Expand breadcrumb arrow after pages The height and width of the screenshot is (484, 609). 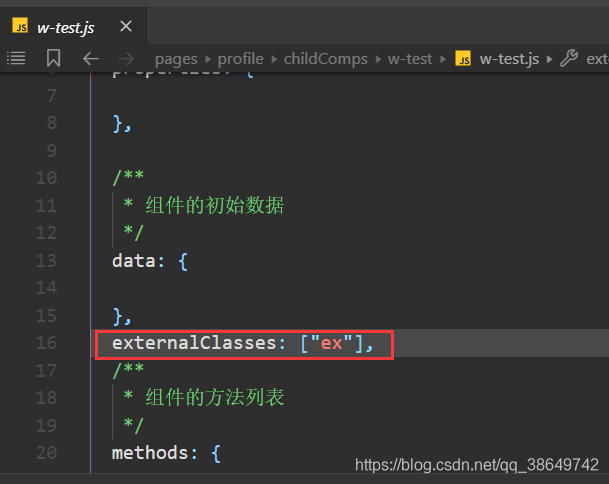pos(208,59)
